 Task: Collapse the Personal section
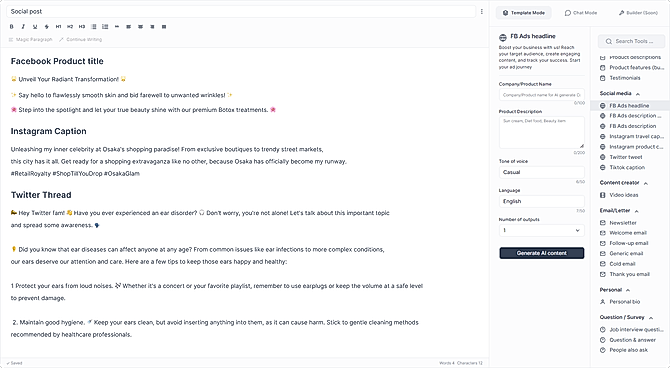click(x=628, y=290)
